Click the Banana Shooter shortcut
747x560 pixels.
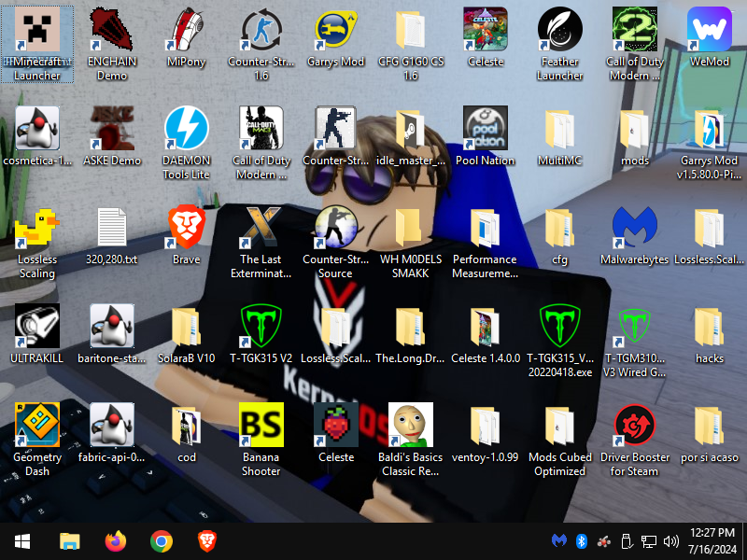click(261, 439)
